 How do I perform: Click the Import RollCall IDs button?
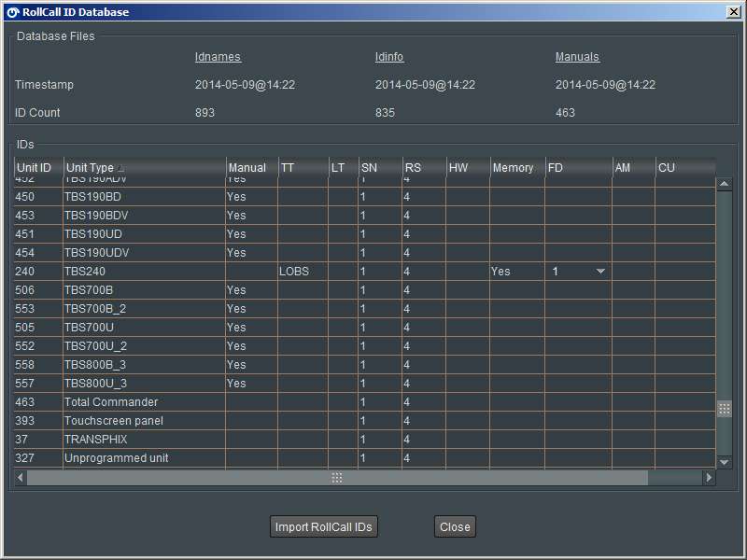[x=323, y=526]
